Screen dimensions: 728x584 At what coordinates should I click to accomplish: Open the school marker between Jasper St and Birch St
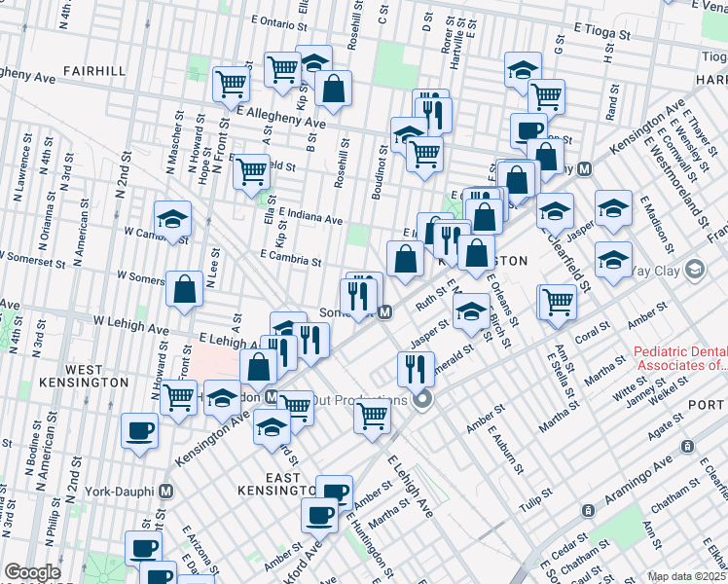[x=471, y=313]
